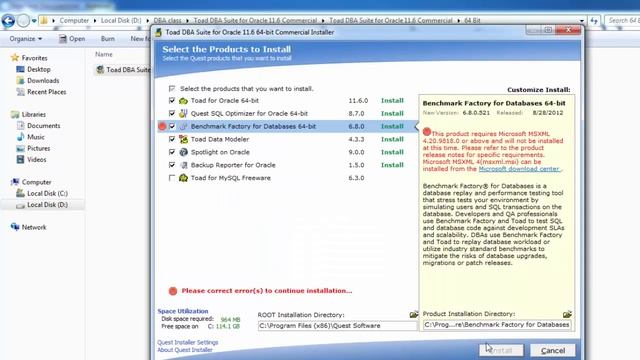Open the recent pages dropdown beside Forward

pyautogui.click(x=34, y=20)
